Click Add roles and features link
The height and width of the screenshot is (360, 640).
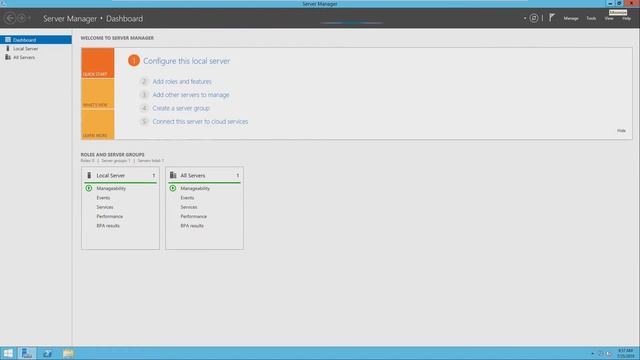182,82
